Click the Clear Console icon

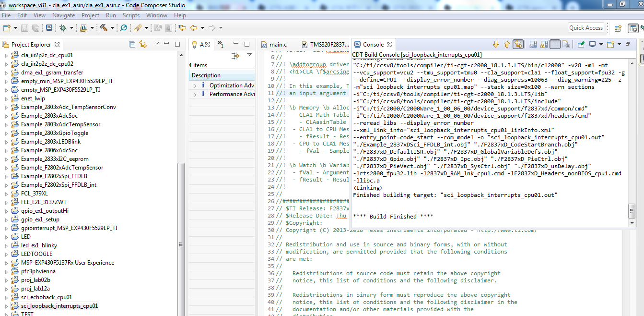tap(566, 45)
